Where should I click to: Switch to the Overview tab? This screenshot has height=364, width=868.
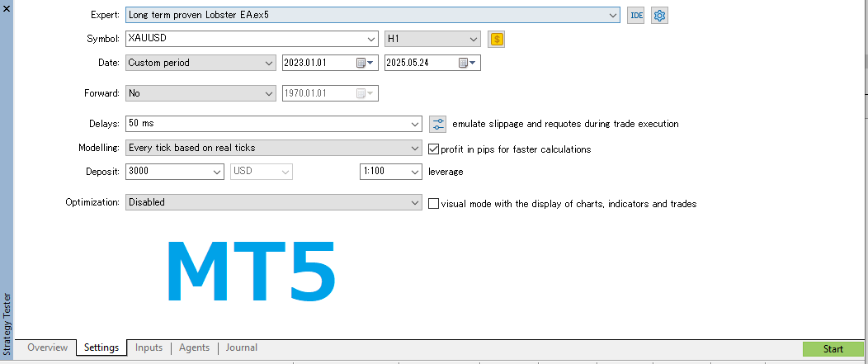[x=48, y=347]
